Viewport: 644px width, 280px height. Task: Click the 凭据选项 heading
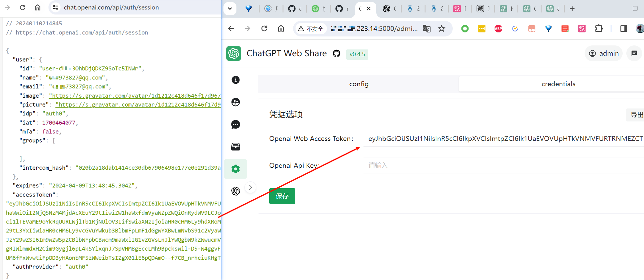tap(286, 114)
